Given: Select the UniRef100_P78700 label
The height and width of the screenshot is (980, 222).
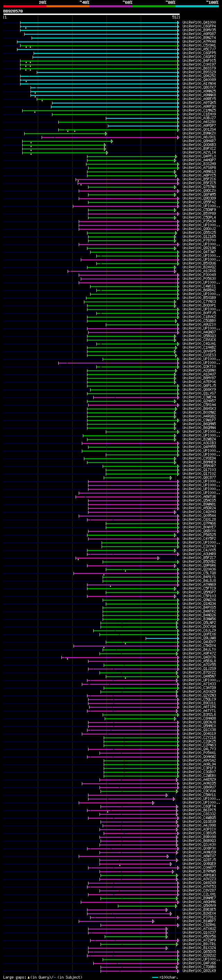Looking at the screenshot, I should pyautogui.click(x=199, y=241).
